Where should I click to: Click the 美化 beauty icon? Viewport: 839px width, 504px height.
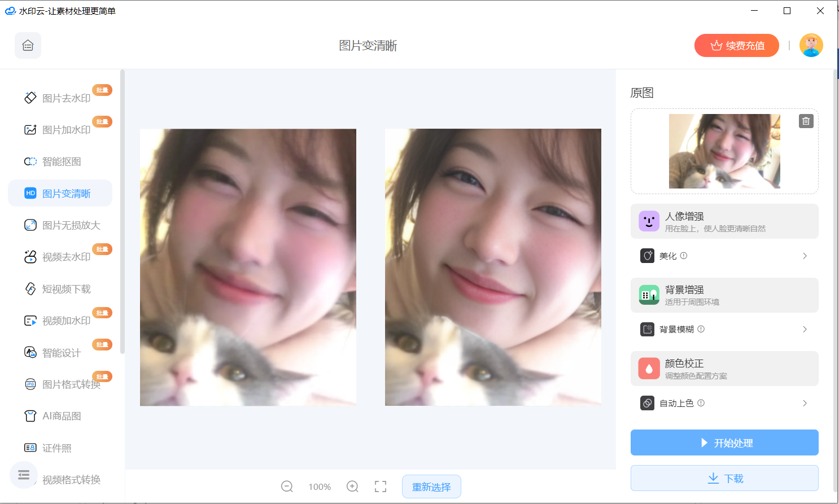pos(648,256)
